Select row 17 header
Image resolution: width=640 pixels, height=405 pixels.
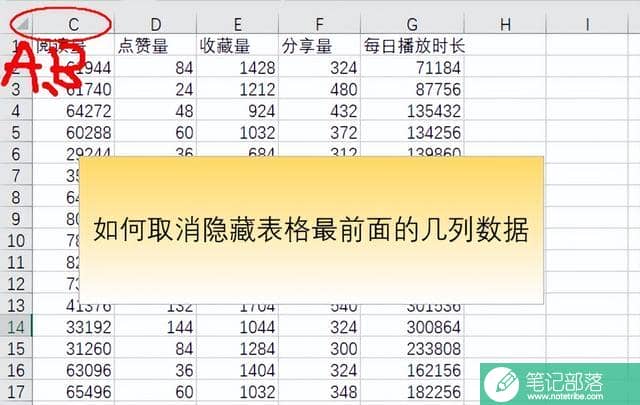[x=16, y=392]
